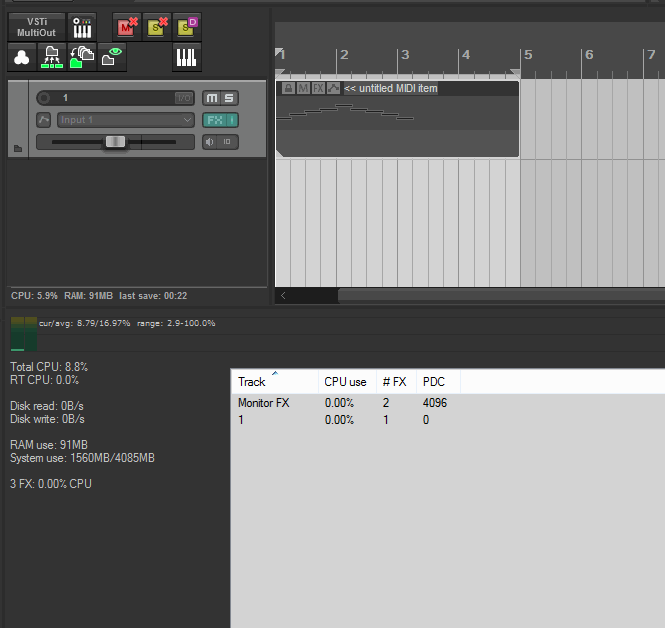The image size is (665, 628).
Task: Click the arrange horizontal scrollbar thumb
Action: point(501,296)
